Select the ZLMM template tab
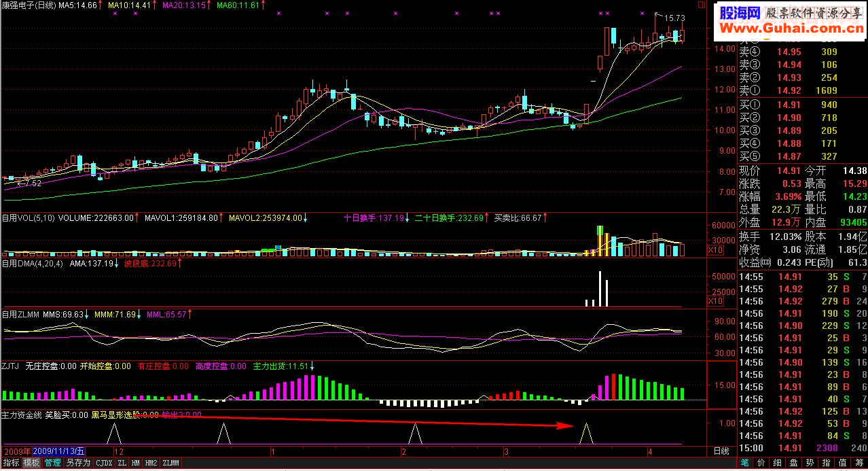This screenshot has width=868, height=471. point(171,463)
